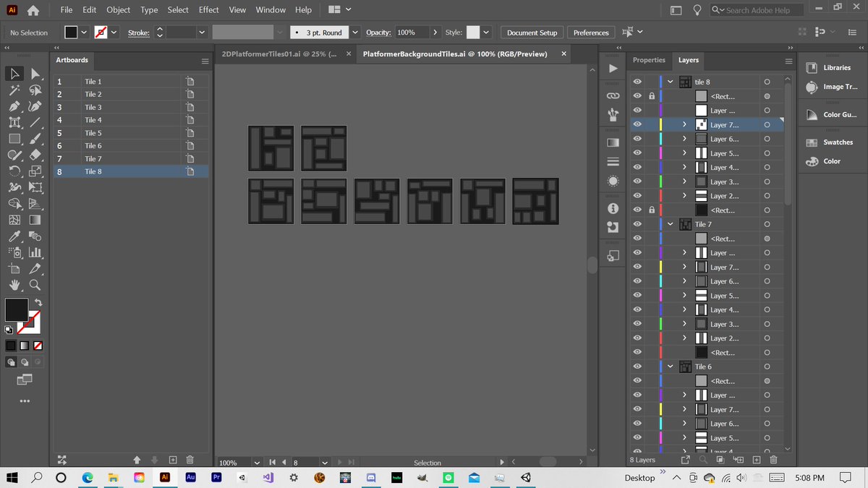Open the Edit Toolbar three-dots button

point(25,401)
